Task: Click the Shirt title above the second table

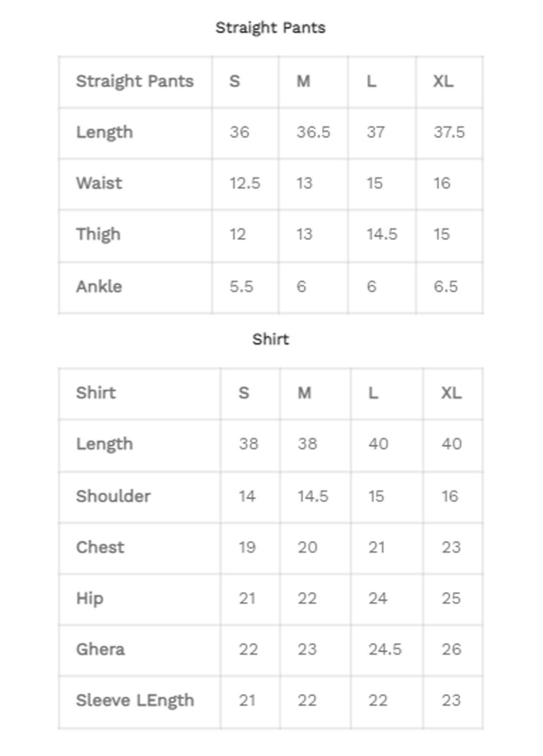Action: 271,339
